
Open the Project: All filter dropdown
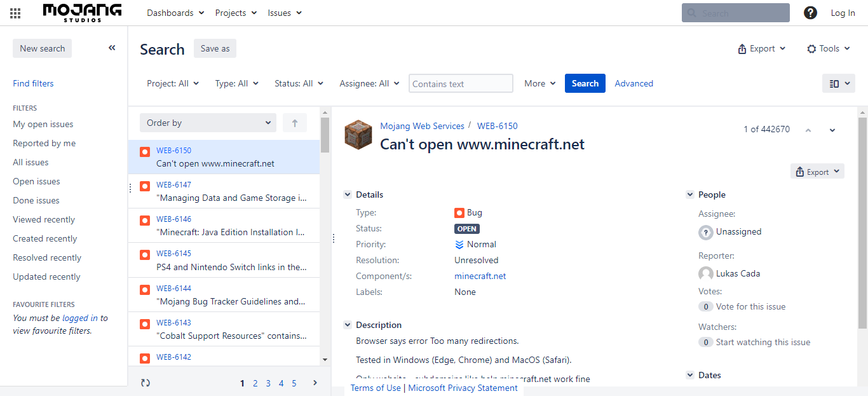click(173, 83)
